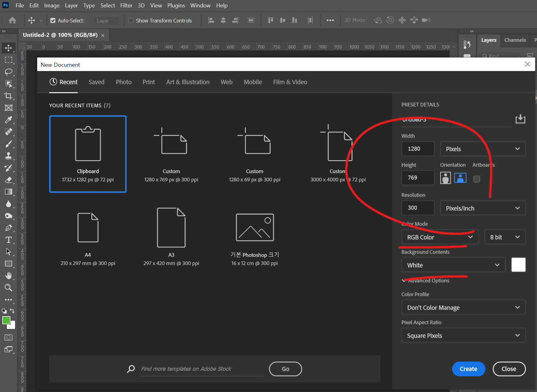This screenshot has width=537, height=392.
Task: Open the RGB Color mode dropdown
Action: coord(440,237)
